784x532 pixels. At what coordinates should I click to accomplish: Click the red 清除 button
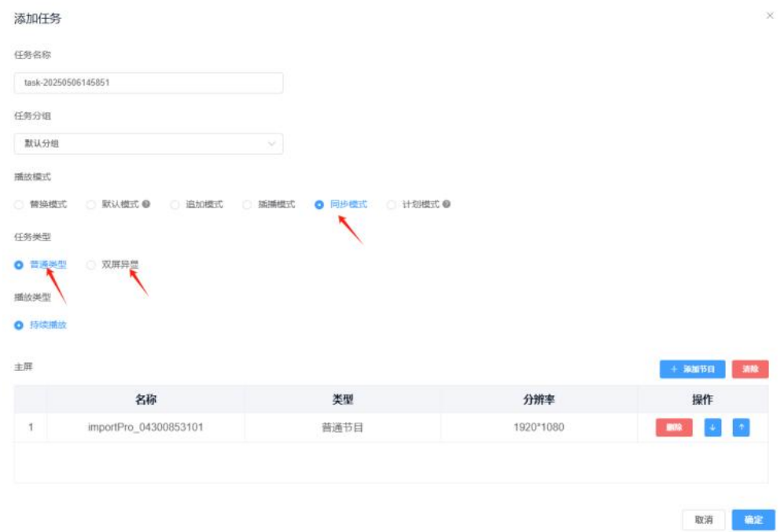pyautogui.click(x=749, y=369)
